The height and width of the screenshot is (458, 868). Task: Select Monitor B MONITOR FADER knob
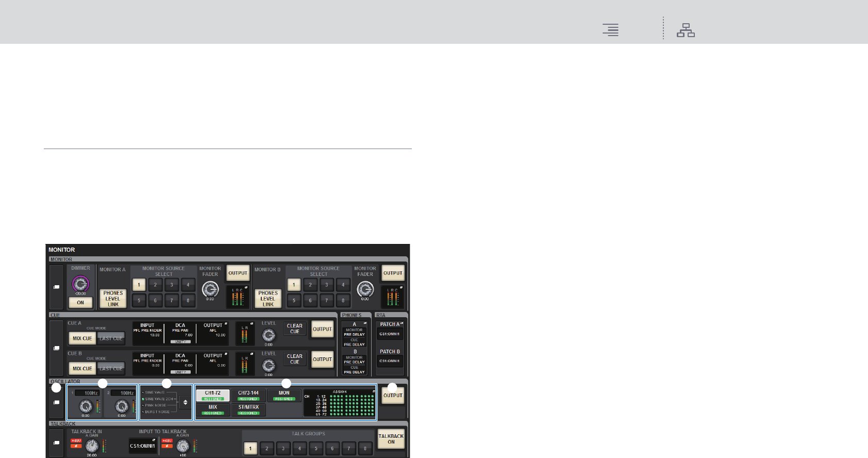point(365,289)
